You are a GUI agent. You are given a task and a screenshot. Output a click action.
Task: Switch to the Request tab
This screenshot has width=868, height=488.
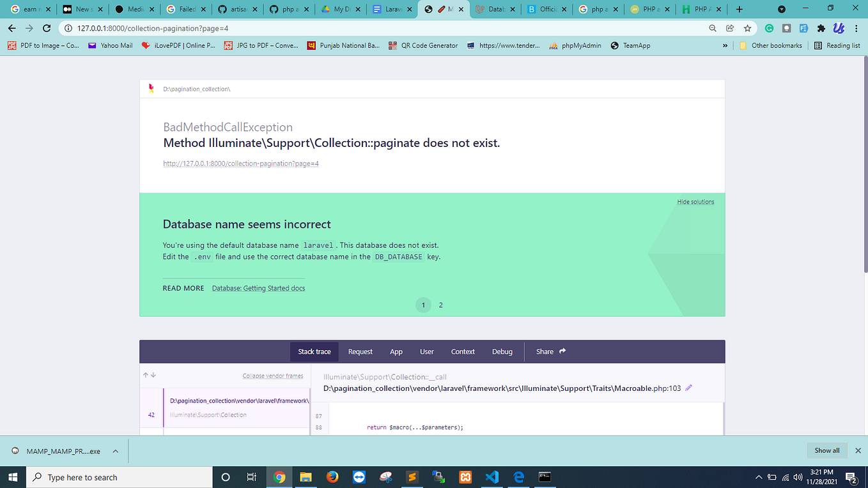tap(360, 351)
